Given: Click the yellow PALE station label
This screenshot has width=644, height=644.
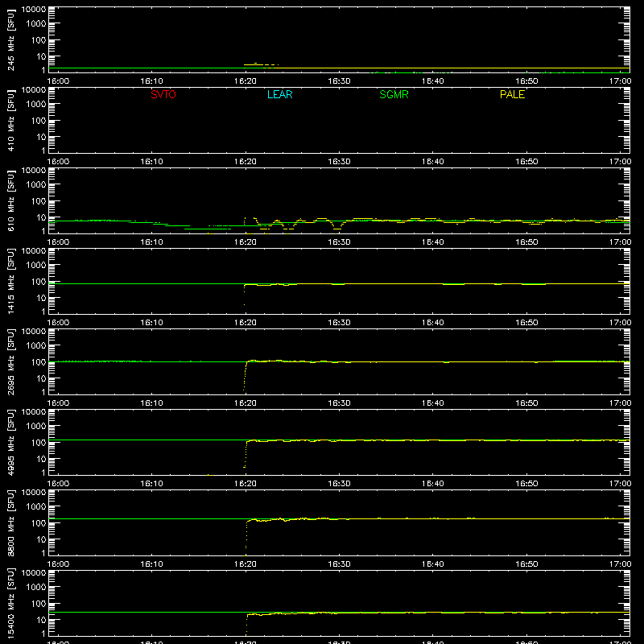Looking at the screenshot, I should 512,94.
